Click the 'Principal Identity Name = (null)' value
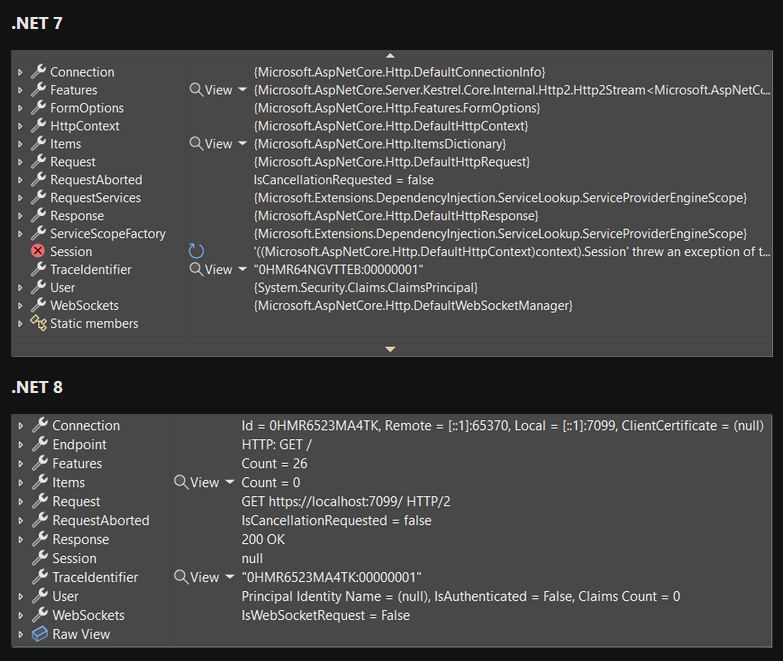Screen dimensions: 783x661 [336, 597]
